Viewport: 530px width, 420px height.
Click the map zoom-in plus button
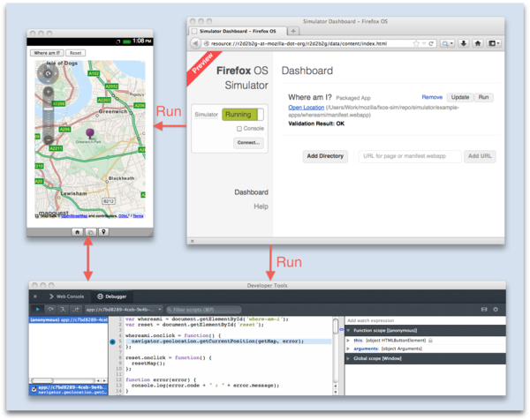pos(49,91)
